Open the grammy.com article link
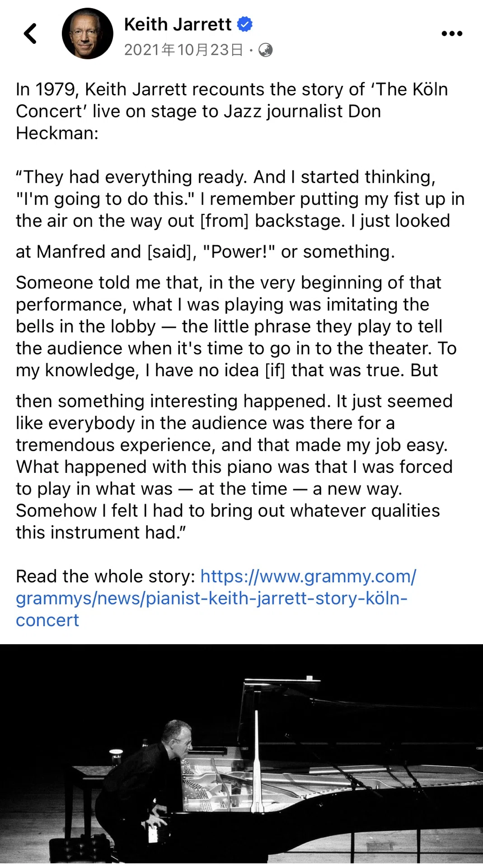This screenshot has height=868, width=483. (216, 598)
